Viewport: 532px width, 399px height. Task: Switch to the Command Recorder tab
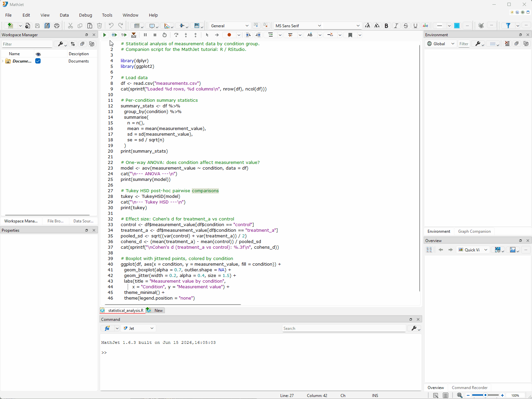pyautogui.click(x=469, y=388)
